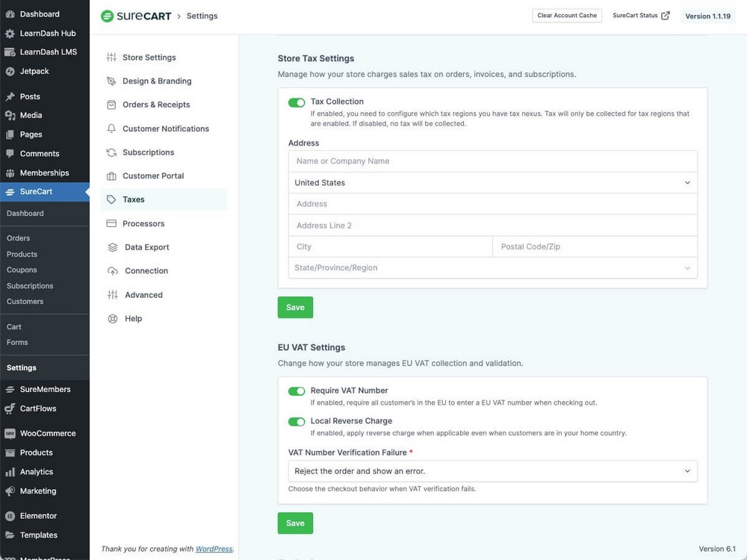Click the LearnDash Hub gear icon
The height and width of the screenshot is (560, 747).
10,34
